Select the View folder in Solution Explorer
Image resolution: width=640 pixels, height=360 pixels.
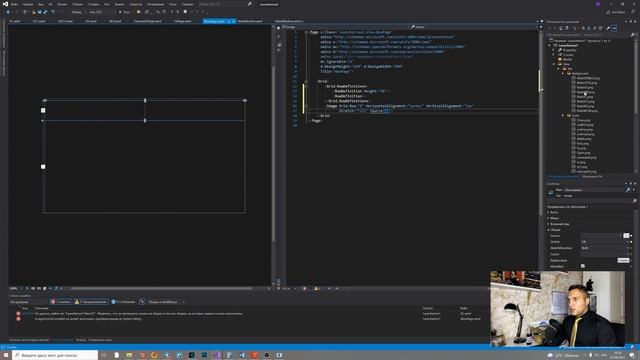[566, 64]
